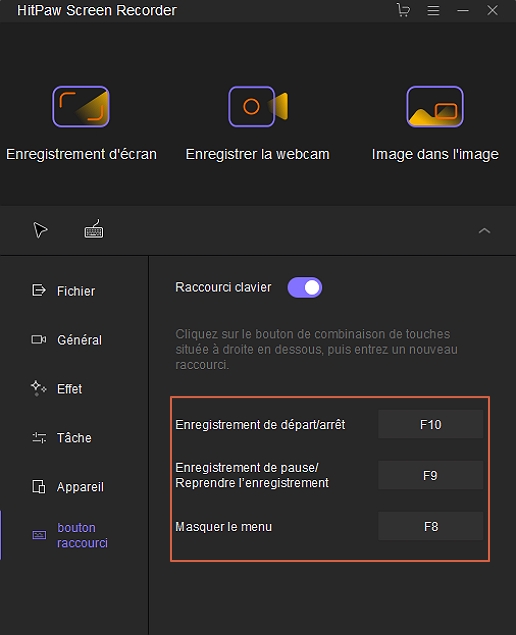This screenshot has width=516, height=635.
Task: Collapse the settings panel with the chevron
Action: click(x=484, y=231)
